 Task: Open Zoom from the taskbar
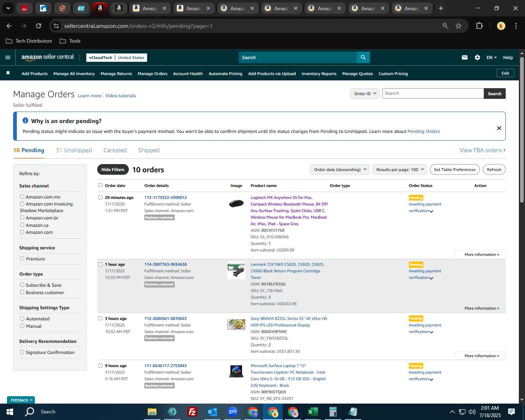coord(233,412)
